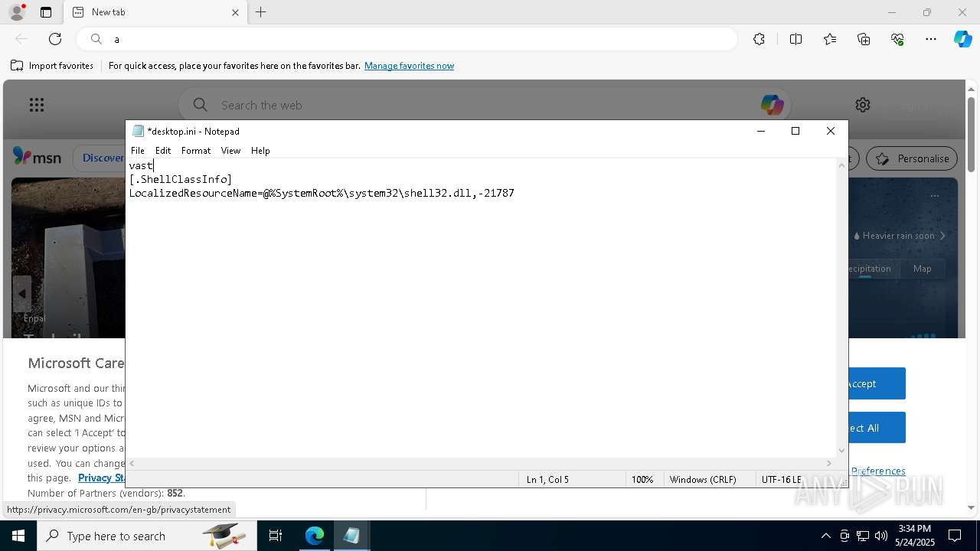The height and width of the screenshot is (551, 980).
Task: Open the taskbar clock and date
Action: click(914, 536)
